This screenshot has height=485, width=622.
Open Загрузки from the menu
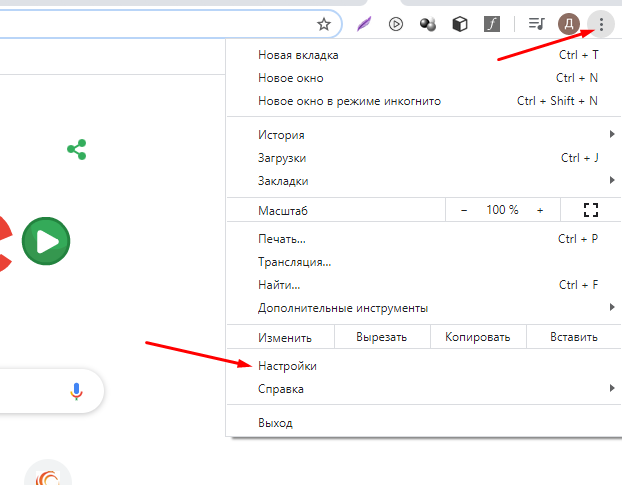coord(424,158)
